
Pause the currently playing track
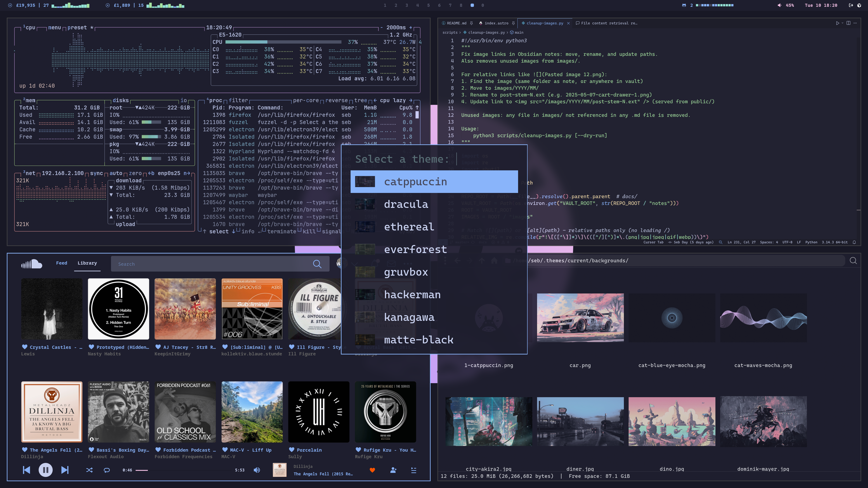click(x=45, y=470)
